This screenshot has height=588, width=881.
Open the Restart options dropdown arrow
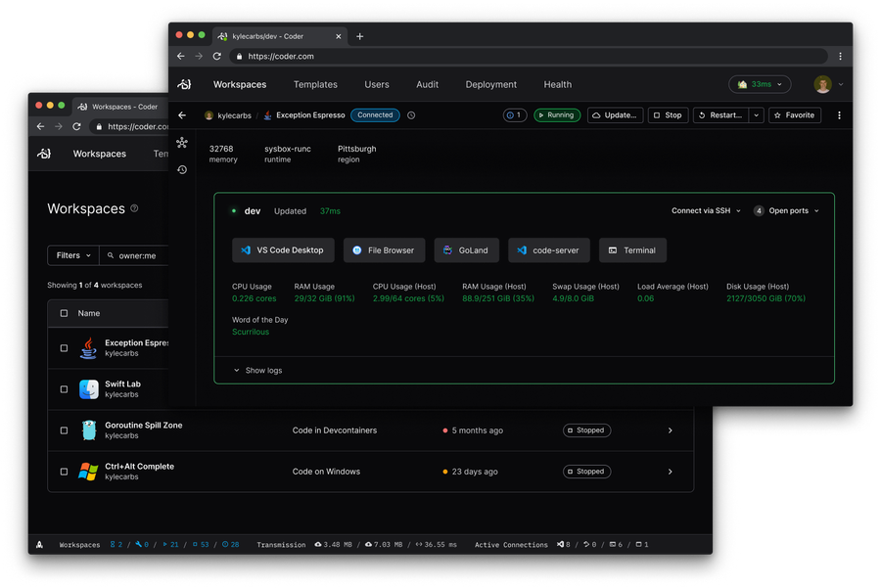pos(757,115)
